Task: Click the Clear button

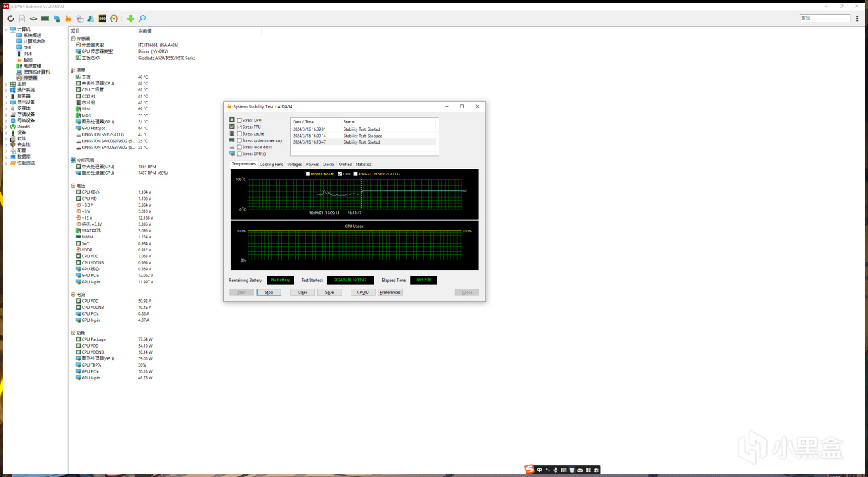Action: coord(302,293)
